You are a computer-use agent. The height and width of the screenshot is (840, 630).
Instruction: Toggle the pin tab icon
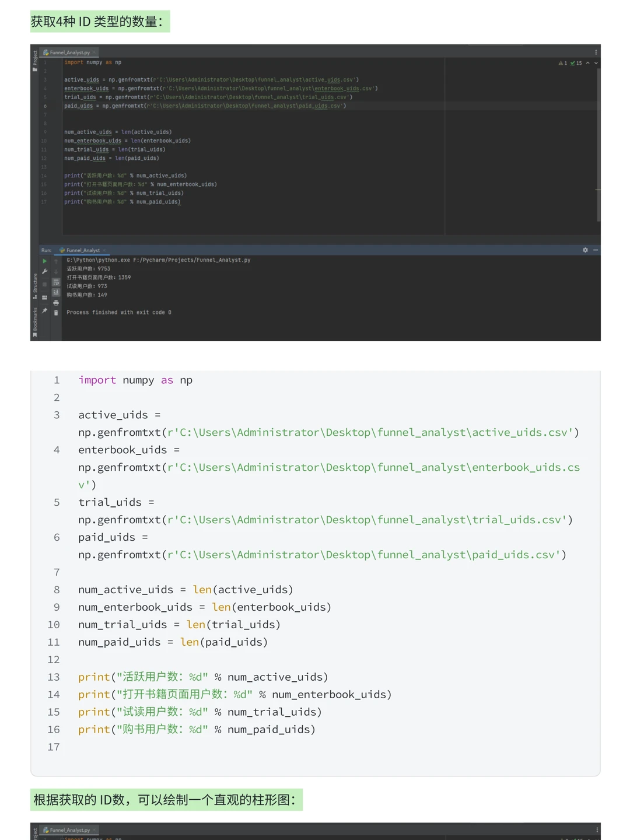pyautogui.click(x=44, y=311)
